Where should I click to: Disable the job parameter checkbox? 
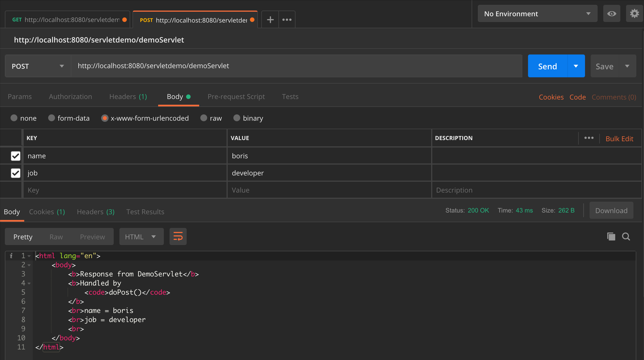point(15,173)
